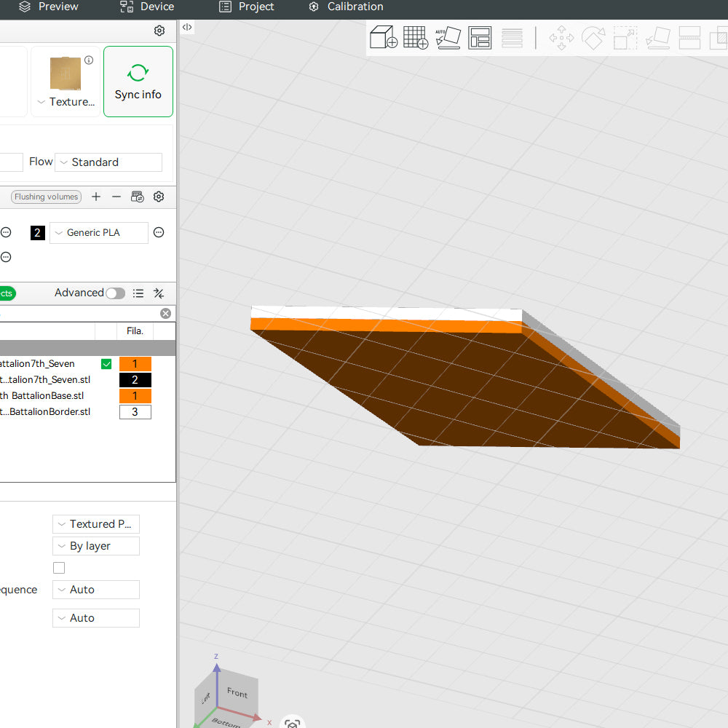This screenshot has width=728, height=728.
Task: Add a filament with the plus icon
Action: coord(96,197)
